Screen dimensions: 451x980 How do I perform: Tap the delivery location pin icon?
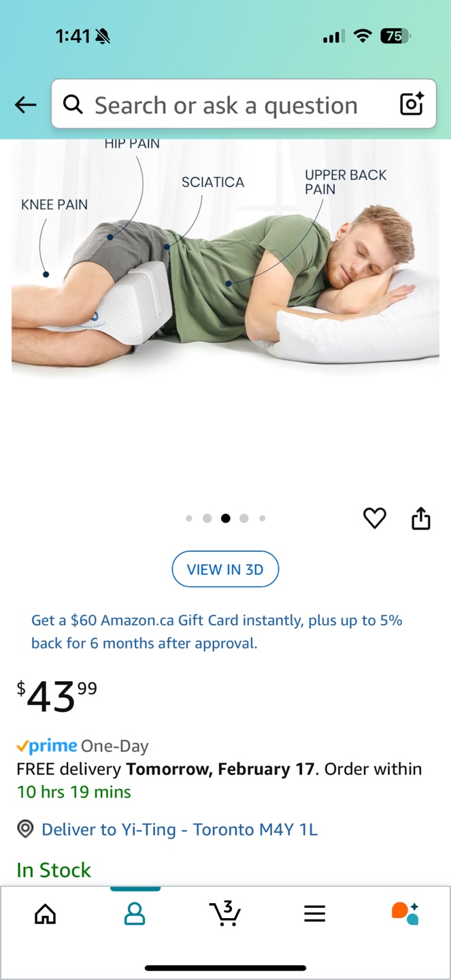pos(25,829)
